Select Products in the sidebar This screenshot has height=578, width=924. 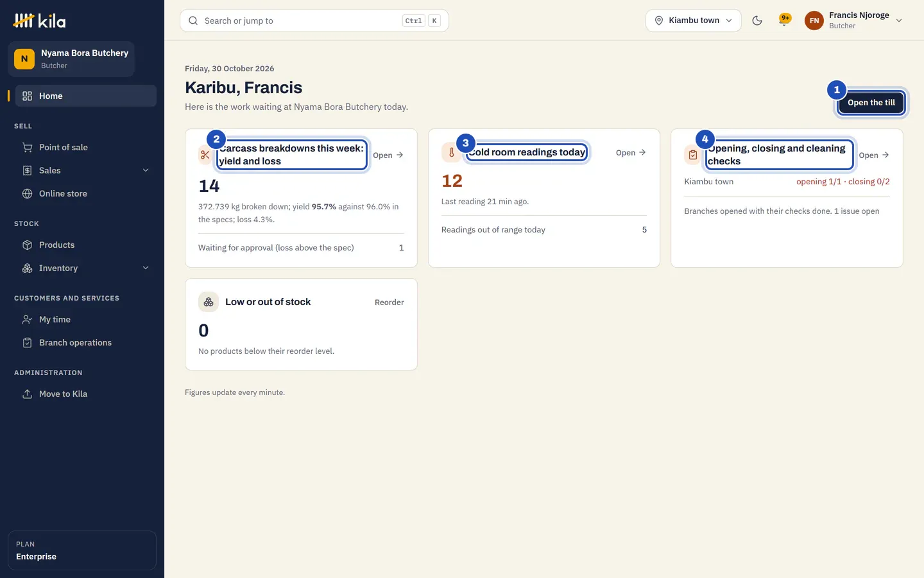pos(86,245)
